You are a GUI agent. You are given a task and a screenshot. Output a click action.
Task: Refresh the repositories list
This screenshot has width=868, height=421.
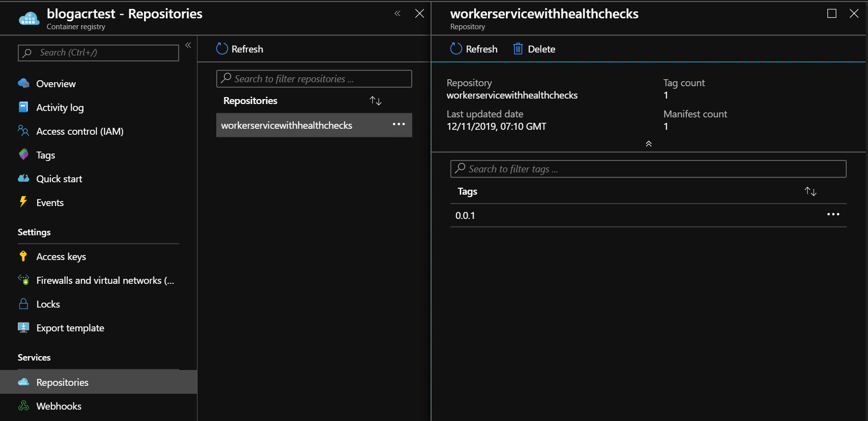[x=240, y=49]
